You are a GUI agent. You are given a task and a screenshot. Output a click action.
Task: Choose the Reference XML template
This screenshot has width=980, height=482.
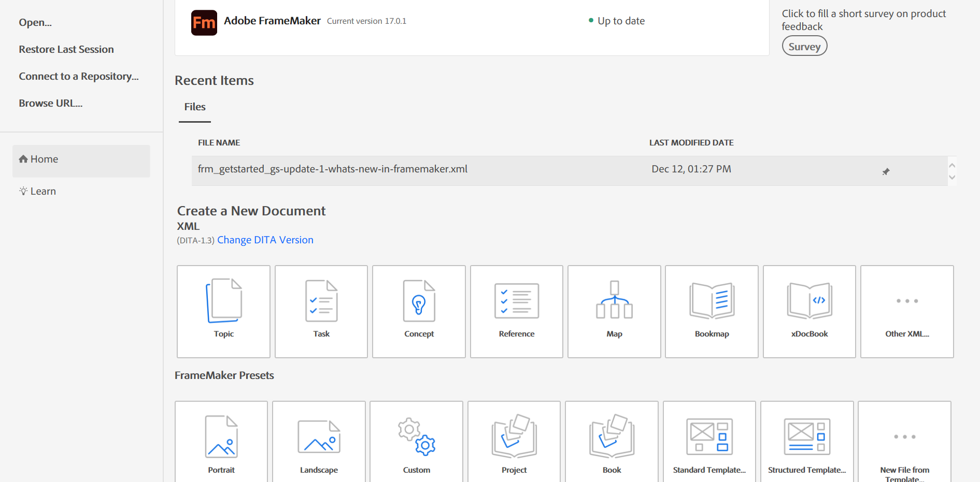click(516, 311)
